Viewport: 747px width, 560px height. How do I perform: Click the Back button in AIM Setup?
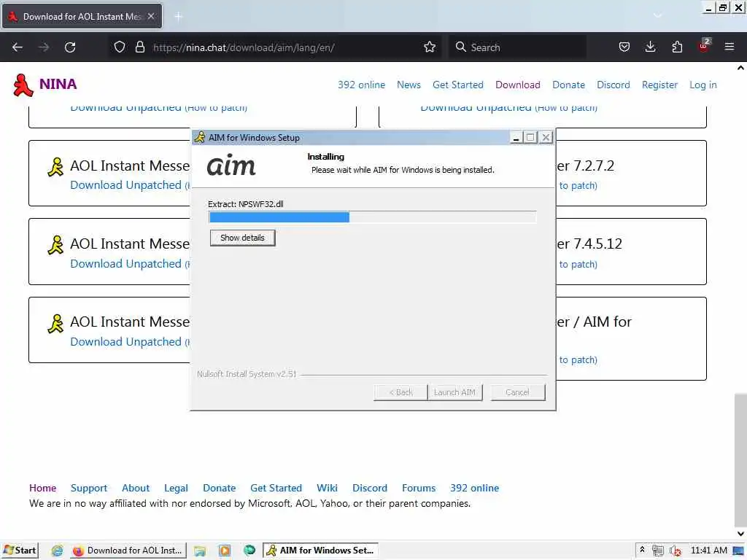400,392
